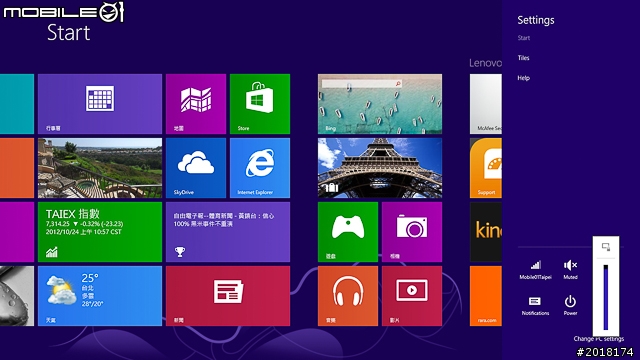The width and height of the screenshot is (640, 360).
Task: Open the McAfee Security tile
Action: tap(486, 104)
